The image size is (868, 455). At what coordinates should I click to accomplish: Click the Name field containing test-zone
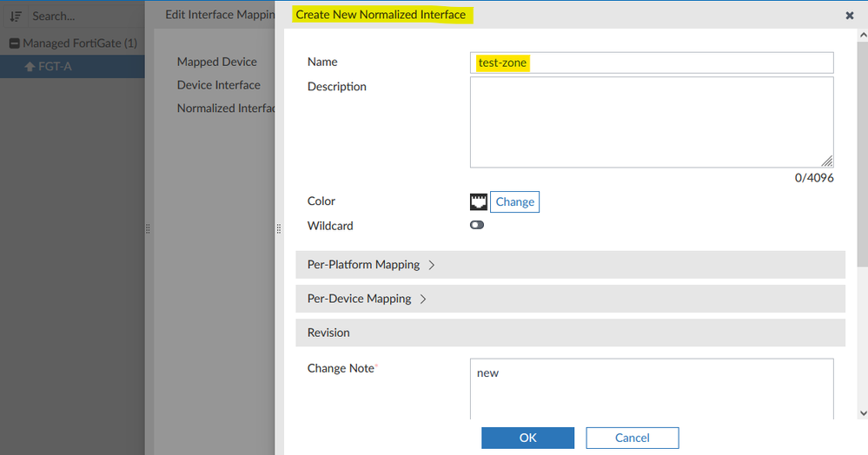click(x=652, y=63)
